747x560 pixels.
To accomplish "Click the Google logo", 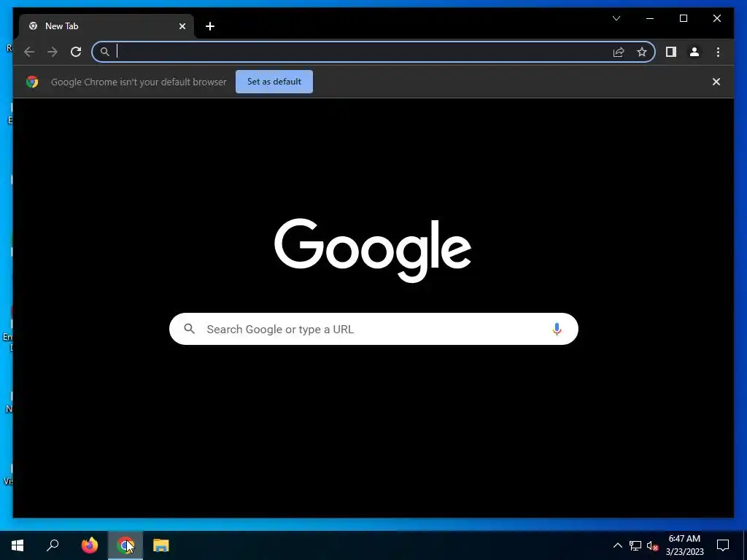I will 373,249.
